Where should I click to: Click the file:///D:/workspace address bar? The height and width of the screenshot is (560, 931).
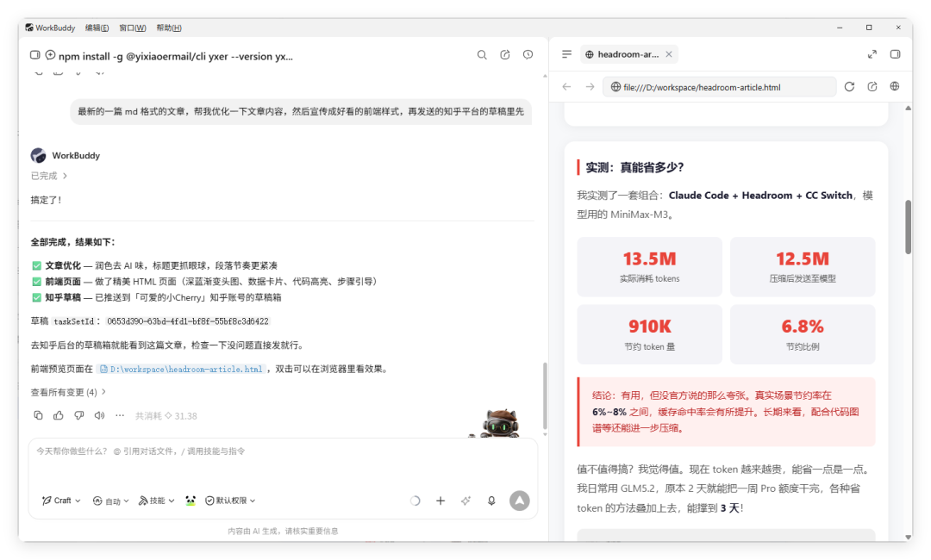(x=720, y=87)
